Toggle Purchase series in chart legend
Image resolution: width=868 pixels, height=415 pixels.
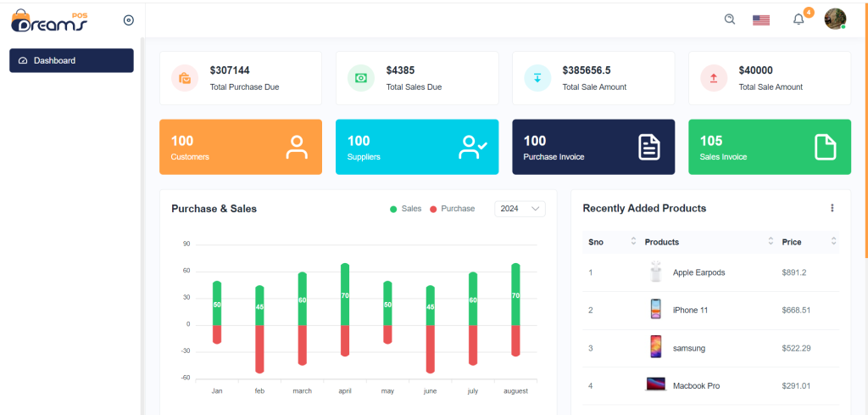pyautogui.click(x=453, y=209)
